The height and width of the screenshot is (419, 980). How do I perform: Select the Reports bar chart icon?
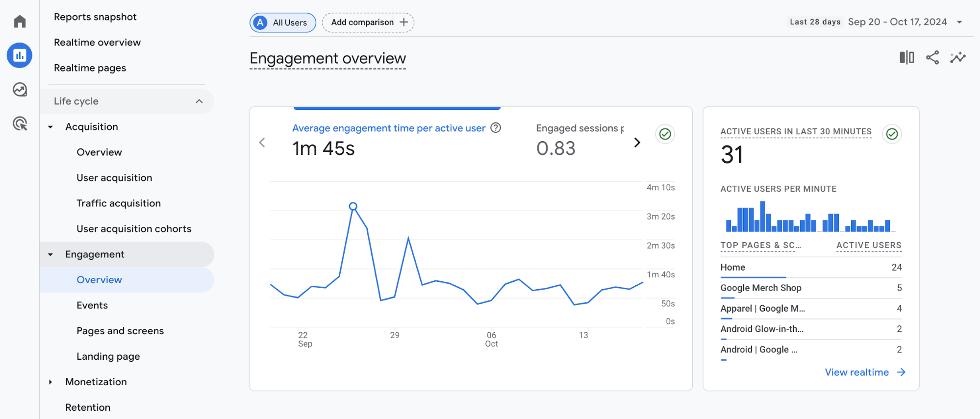click(20, 55)
